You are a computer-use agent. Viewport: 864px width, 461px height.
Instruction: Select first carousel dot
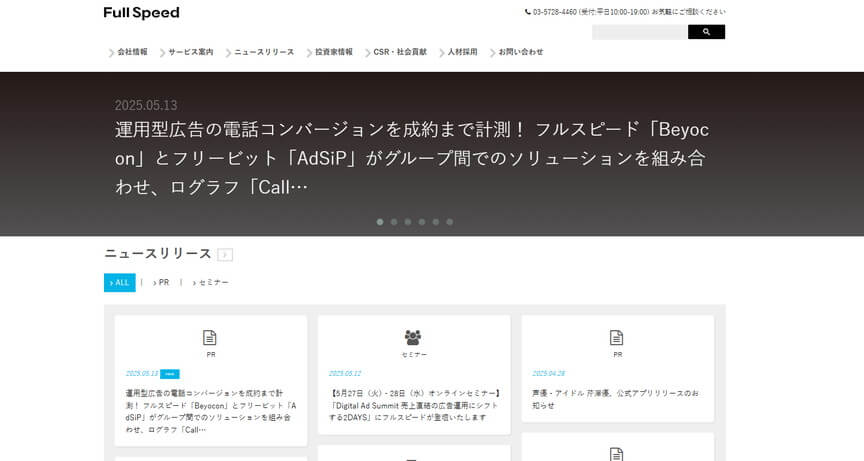click(x=380, y=222)
